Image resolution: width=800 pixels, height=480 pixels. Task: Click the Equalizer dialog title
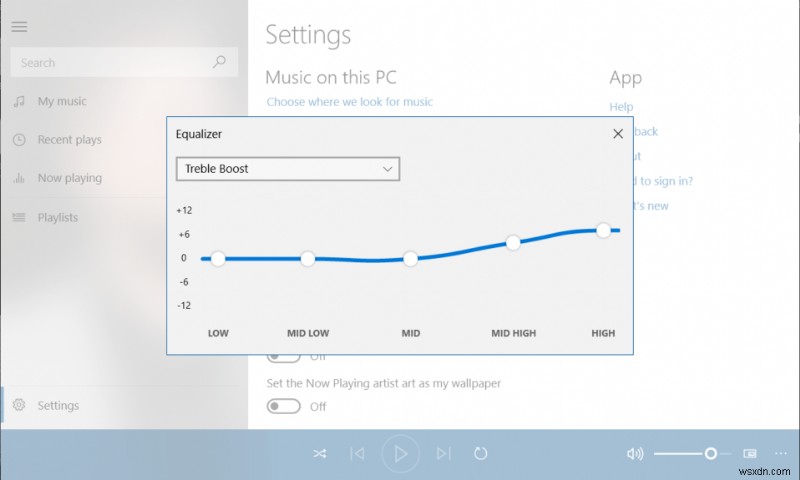point(199,134)
